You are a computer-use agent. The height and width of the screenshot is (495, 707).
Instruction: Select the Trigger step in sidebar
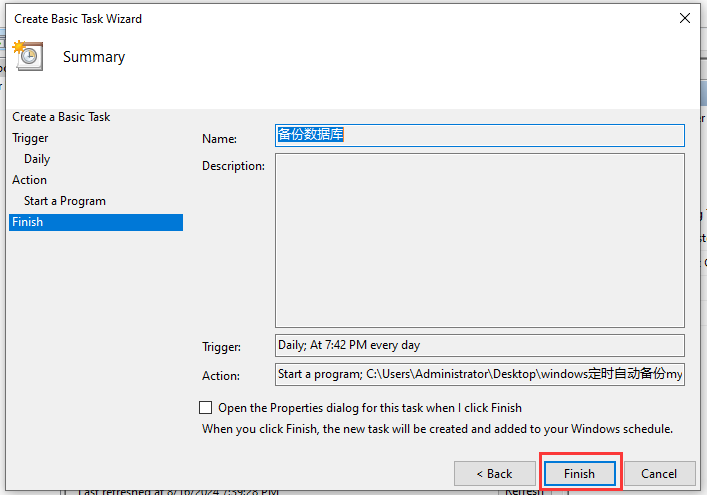[x=30, y=138]
